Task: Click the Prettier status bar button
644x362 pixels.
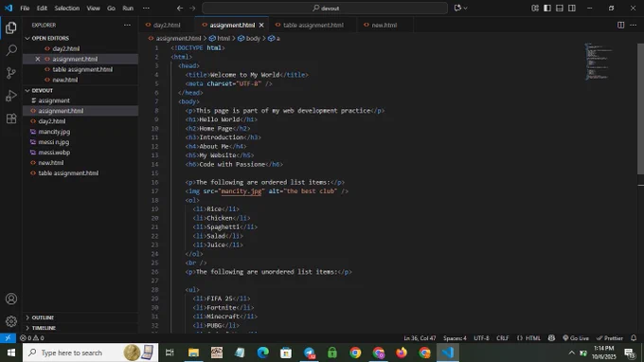Action: [x=610, y=337]
